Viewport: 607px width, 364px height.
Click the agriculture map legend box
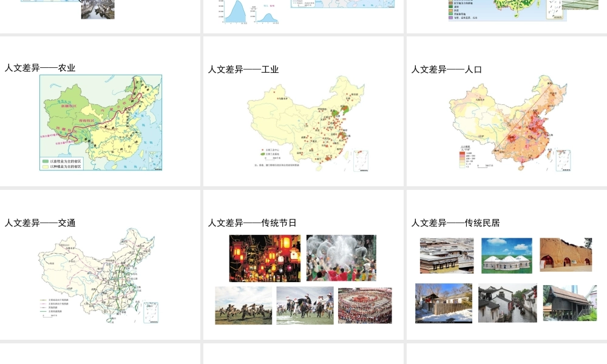[61, 164]
